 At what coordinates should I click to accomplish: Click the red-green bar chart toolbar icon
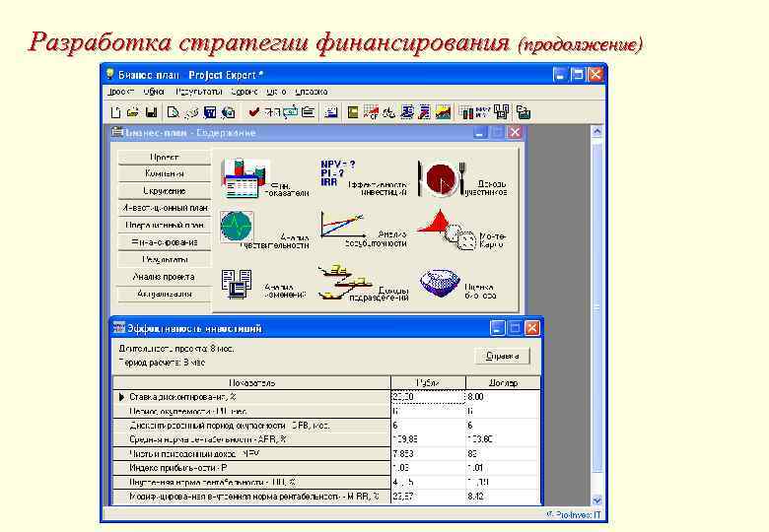(x=466, y=113)
